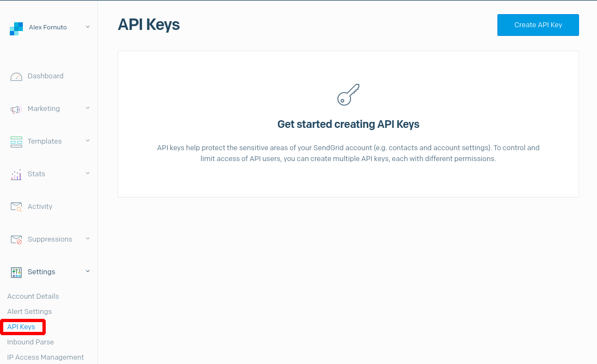Click the Create API Key button
Viewport: 597px width, 364px height.
point(538,24)
